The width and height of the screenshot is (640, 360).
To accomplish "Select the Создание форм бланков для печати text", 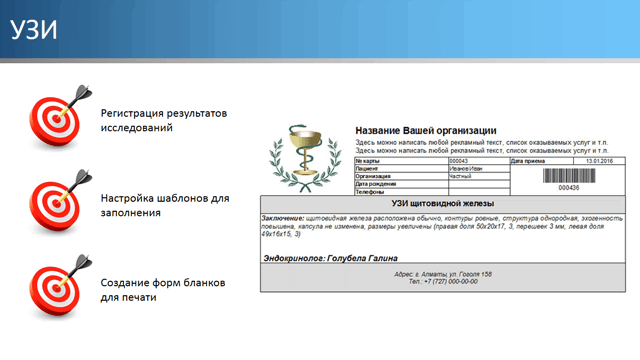I will click(x=163, y=290).
